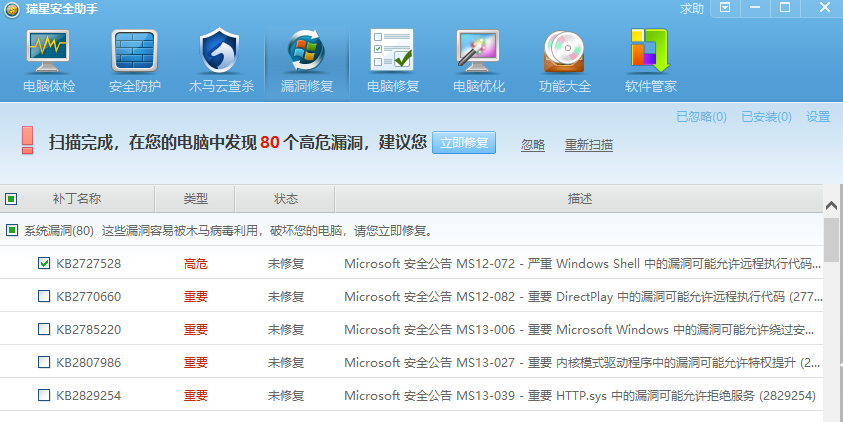Image resolution: width=843 pixels, height=422 pixels.
Task: Click the MS13-006 Microsoft Windows description
Action: [x=579, y=329]
